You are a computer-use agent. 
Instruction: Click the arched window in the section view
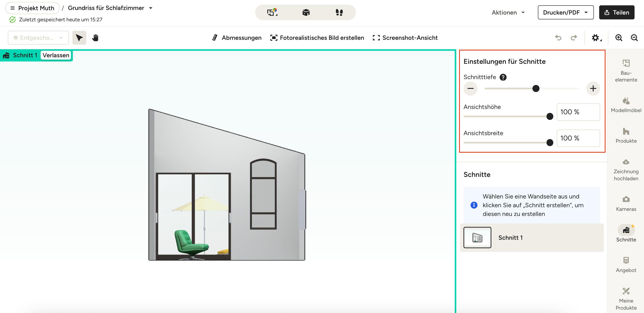coord(263,194)
